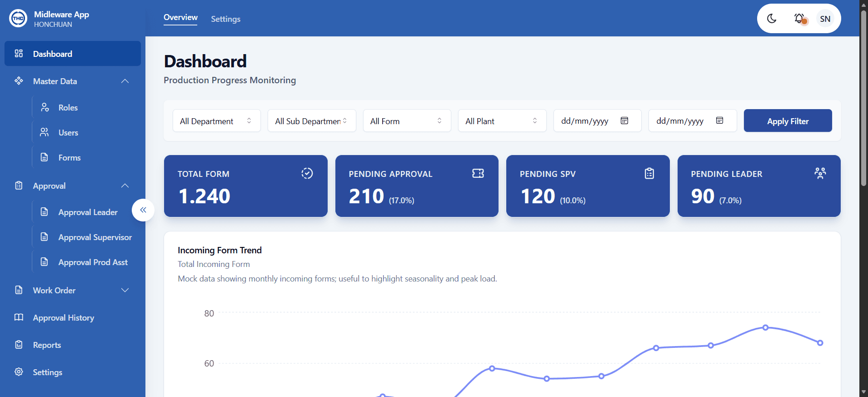The width and height of the screenshot is (868, 397).
Task: Click the highest data point on trend chart
Action: [765, 327]
